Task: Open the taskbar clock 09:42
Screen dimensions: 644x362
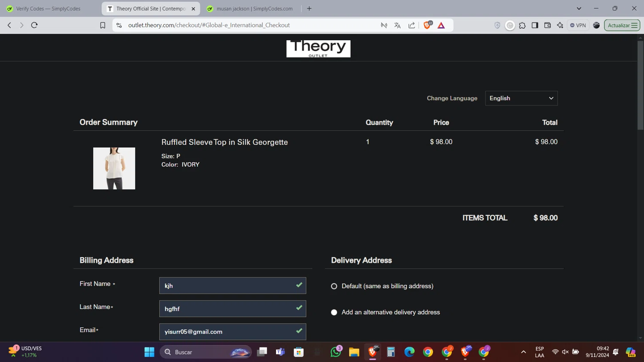Action: click(x=597, y=352)
